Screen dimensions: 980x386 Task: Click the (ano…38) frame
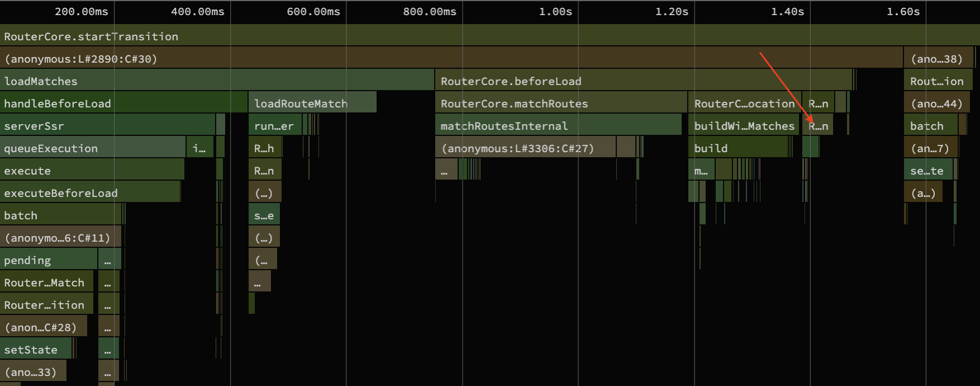939,59
